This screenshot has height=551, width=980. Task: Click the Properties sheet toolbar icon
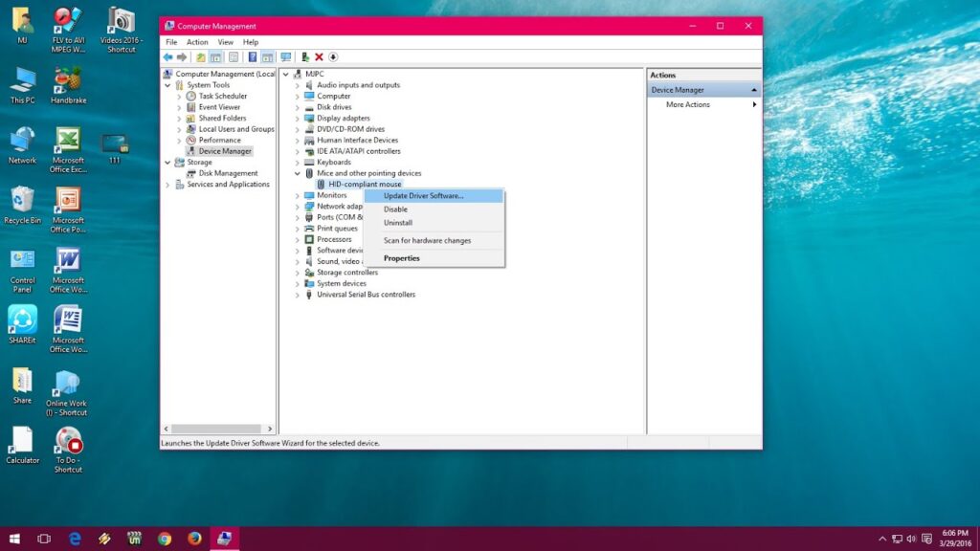(234, 56)
